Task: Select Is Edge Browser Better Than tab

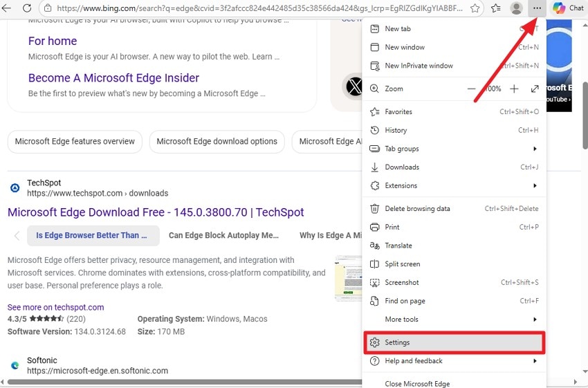Action: point(93,235)
